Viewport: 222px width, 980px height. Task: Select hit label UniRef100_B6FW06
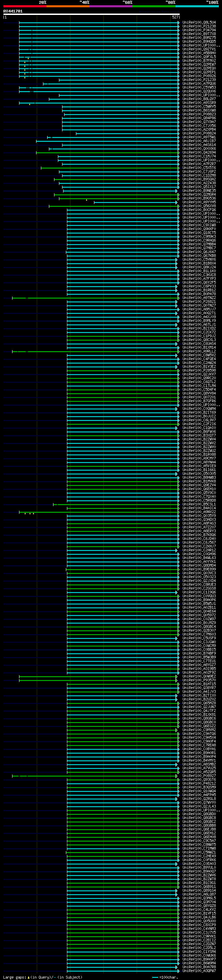199,431
